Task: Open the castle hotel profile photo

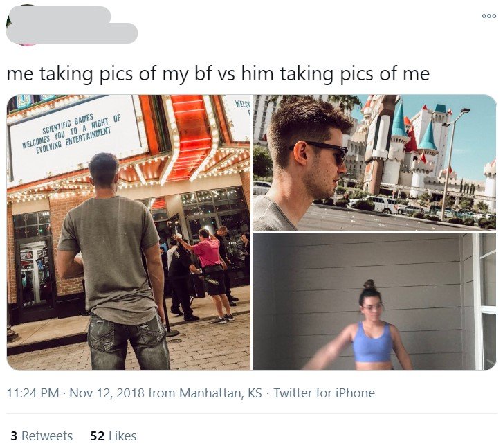Action: coord(374,163)
